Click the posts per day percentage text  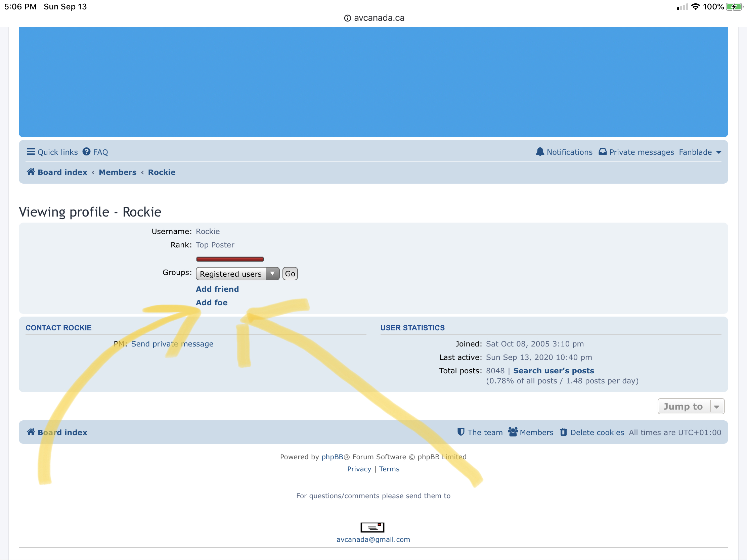coord(562,381)
